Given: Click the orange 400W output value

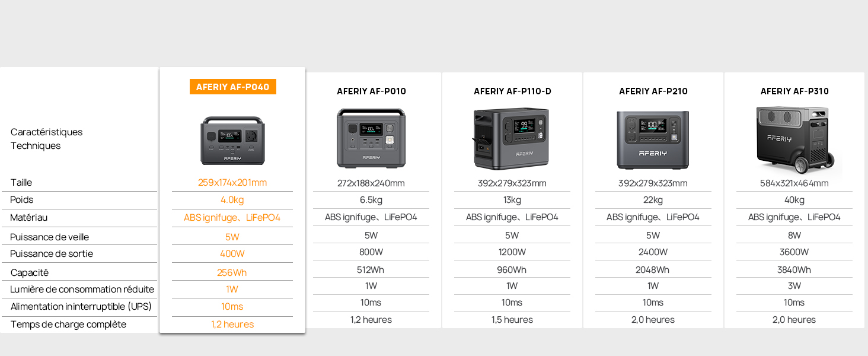Looking at the screenshot, I should [x=232, y=254].
